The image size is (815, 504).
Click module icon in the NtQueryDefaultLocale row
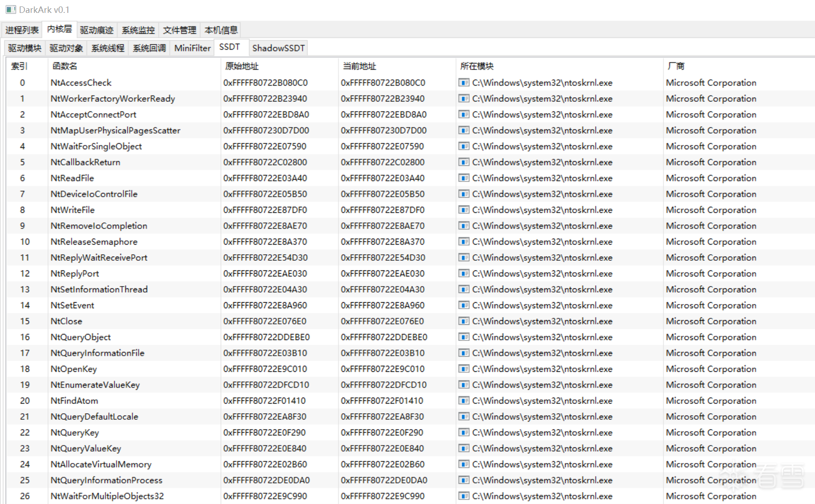(464, 416)
